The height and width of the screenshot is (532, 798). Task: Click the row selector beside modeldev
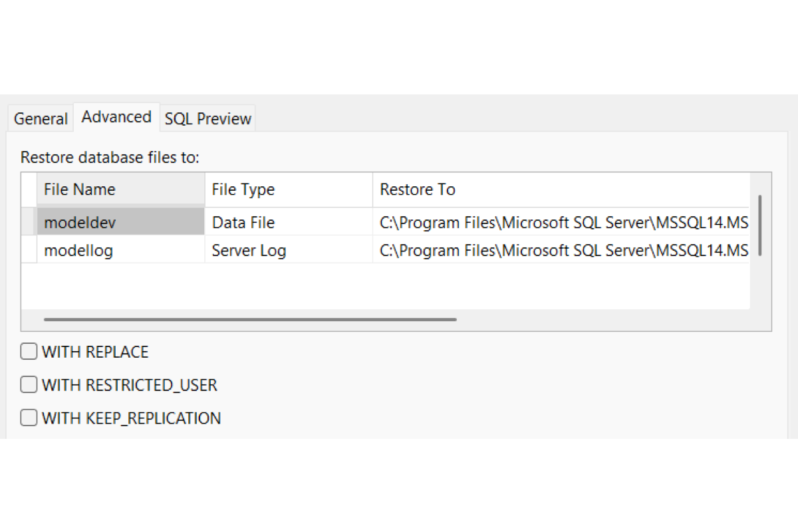(x=29, y=221)
